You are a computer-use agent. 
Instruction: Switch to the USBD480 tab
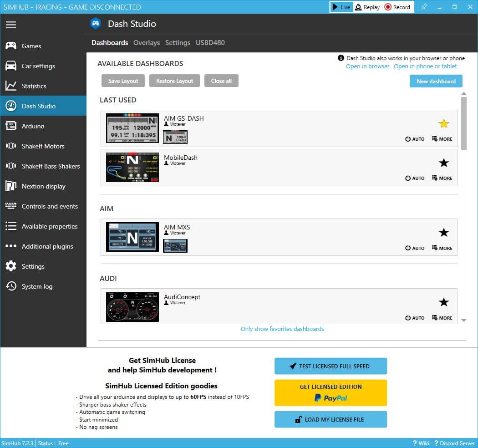click(x=210, y=43)
